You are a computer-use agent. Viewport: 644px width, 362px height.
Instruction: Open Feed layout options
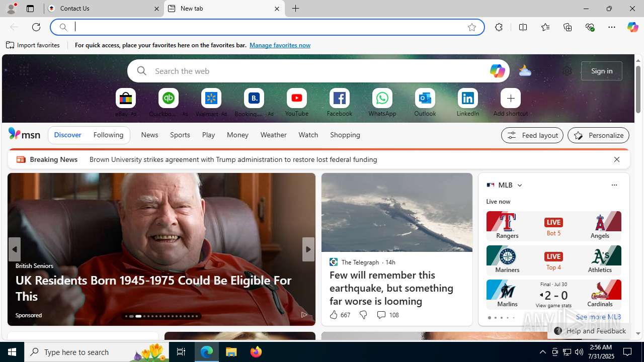pos(532,135)
